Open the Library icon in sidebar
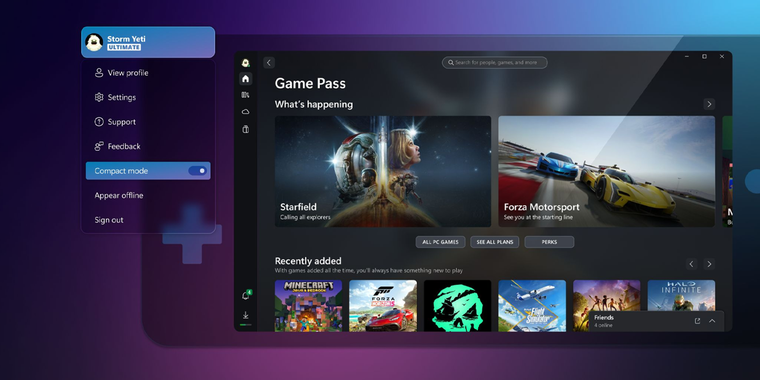This screenshot has height=380, width=760. [x=246, y=95]
